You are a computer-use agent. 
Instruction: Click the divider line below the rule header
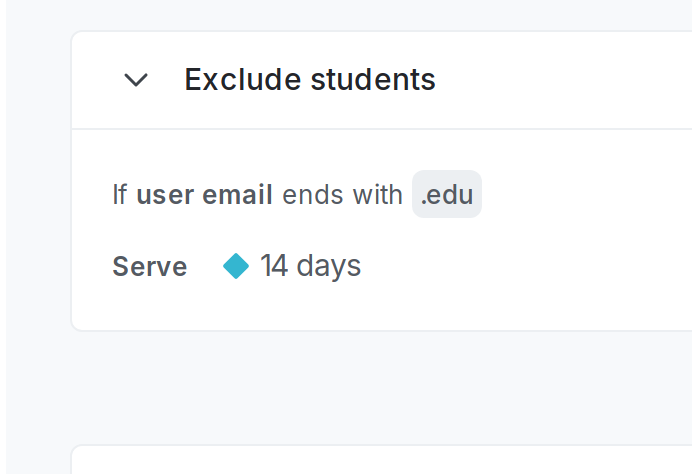point(380,129)
